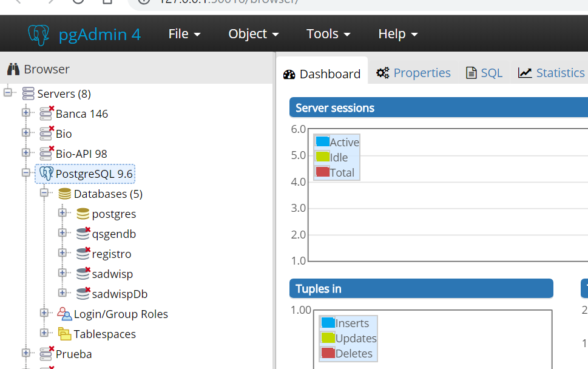Switch to the Dashboard tab
Viewport: 588px width, 369px height.
pyautogui.click(x=322, y=70)
